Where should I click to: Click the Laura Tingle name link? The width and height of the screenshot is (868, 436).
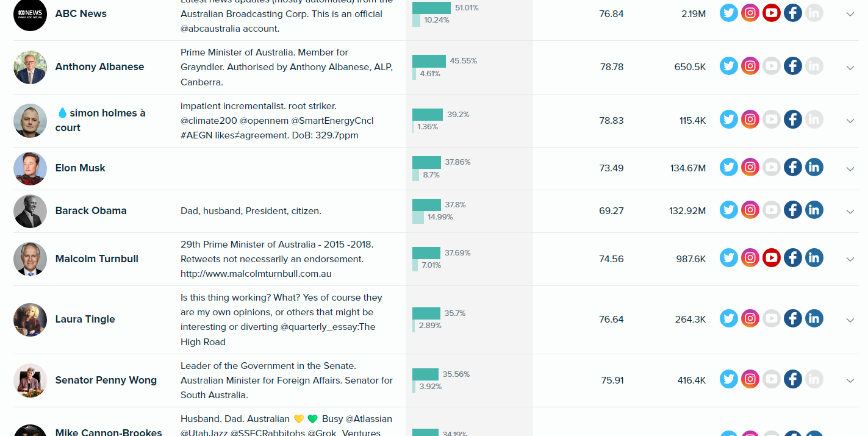pyautogui.click(x=85, y=319)
